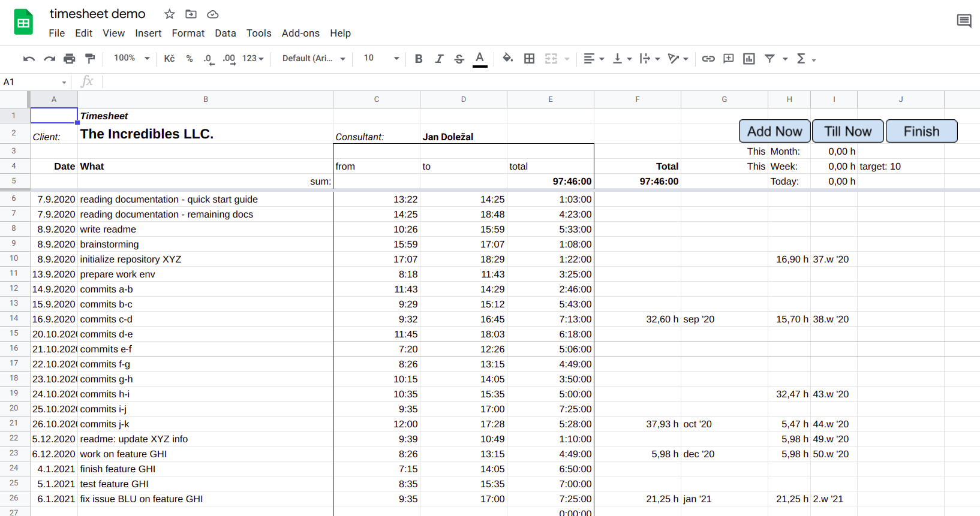Screen dimensions: 980x516
Task: Open the text rotation dropdown
Action: (x=678, y=59)
